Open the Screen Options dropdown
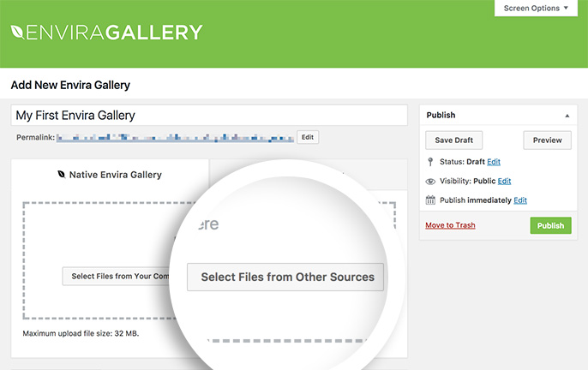Screen dimensions: 588x370 click(x=536, y=8)
